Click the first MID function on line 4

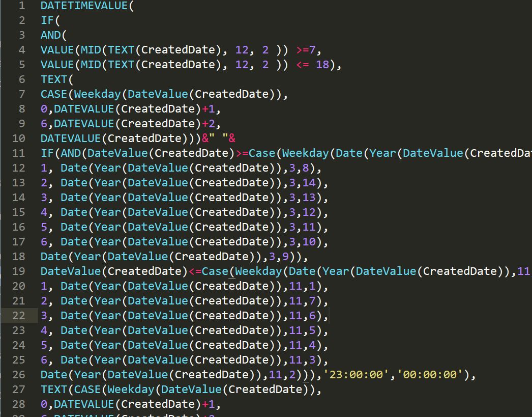(91, 50)
